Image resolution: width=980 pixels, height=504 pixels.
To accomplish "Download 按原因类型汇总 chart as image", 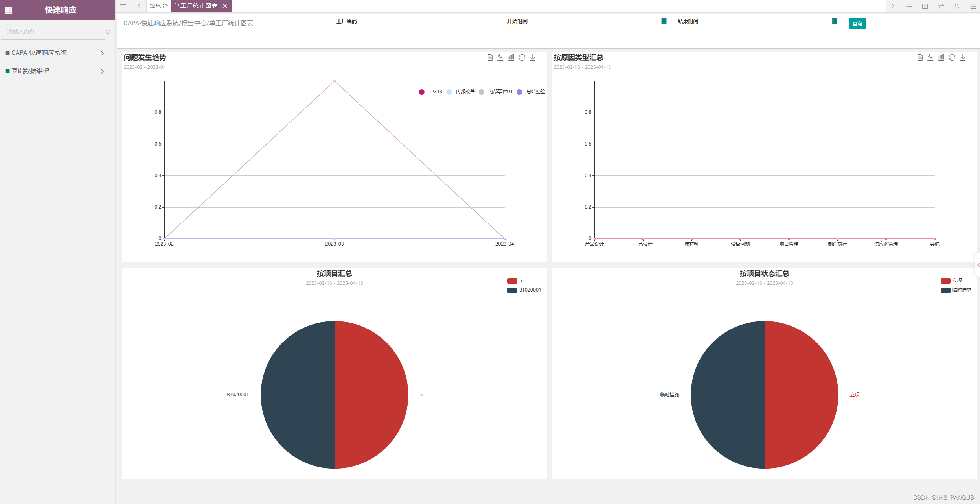I will pos(963,57).
